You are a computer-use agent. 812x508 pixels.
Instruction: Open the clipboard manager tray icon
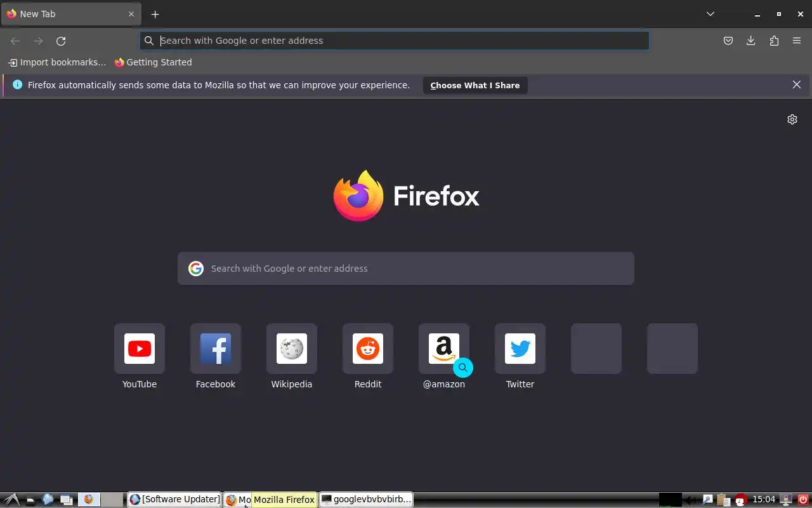[x=723, y=500]
